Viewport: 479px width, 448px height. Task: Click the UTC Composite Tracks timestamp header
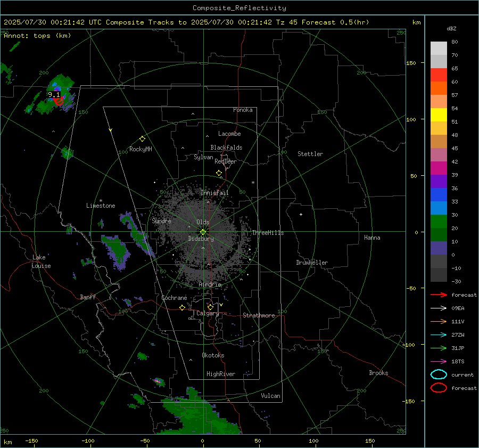(x=186, y=22)
